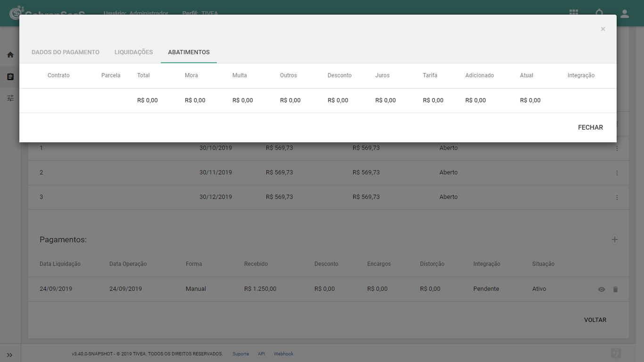Open options menu for parcela 3
The width and height of the screenshot is (644, 362).
coord(617,197)
